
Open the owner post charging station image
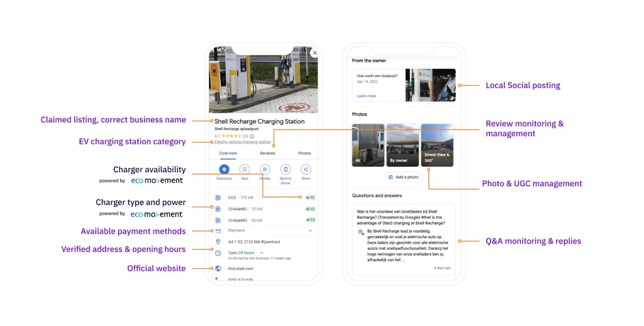[x=430, y=85]
